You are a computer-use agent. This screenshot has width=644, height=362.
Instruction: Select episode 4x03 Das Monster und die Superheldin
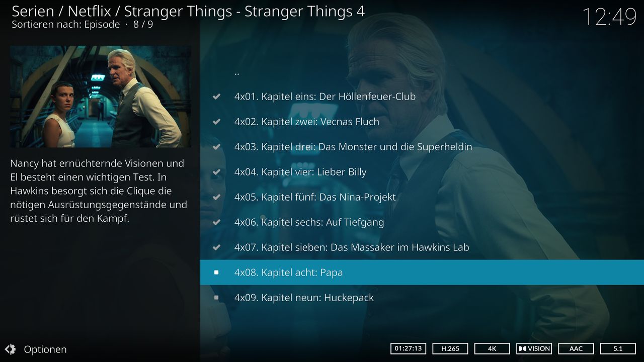422,147
